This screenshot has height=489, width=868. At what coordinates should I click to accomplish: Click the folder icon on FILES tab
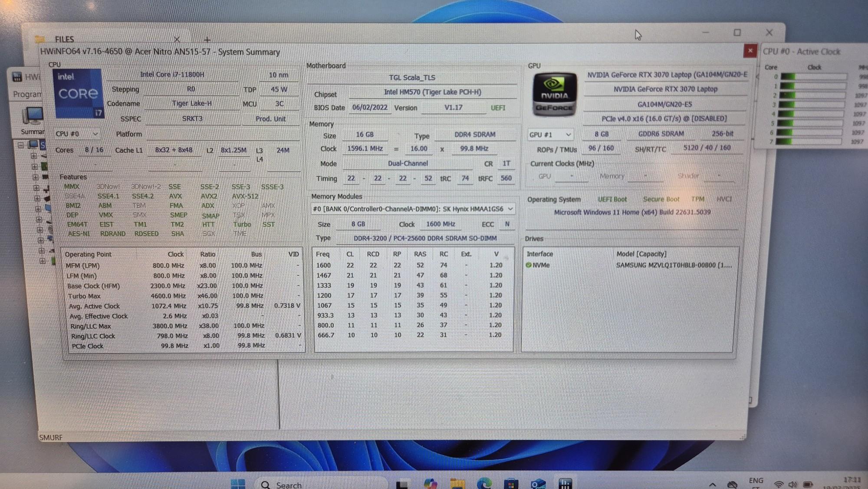(40, 39)
